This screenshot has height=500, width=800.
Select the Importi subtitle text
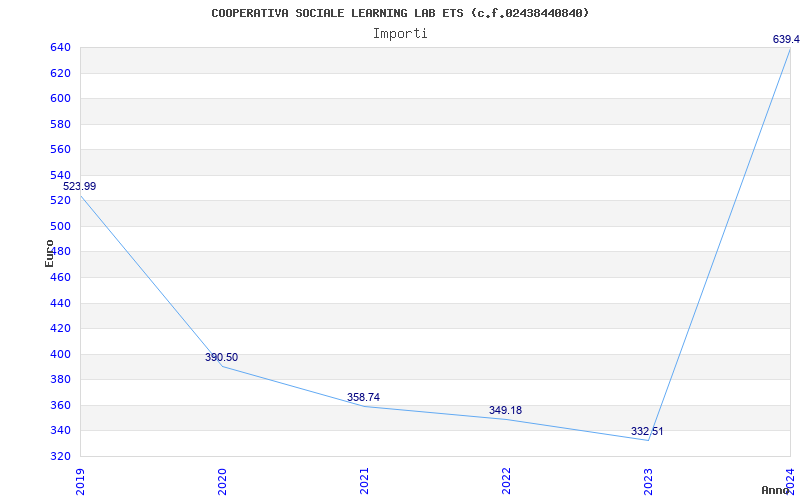tap(400, 34)
